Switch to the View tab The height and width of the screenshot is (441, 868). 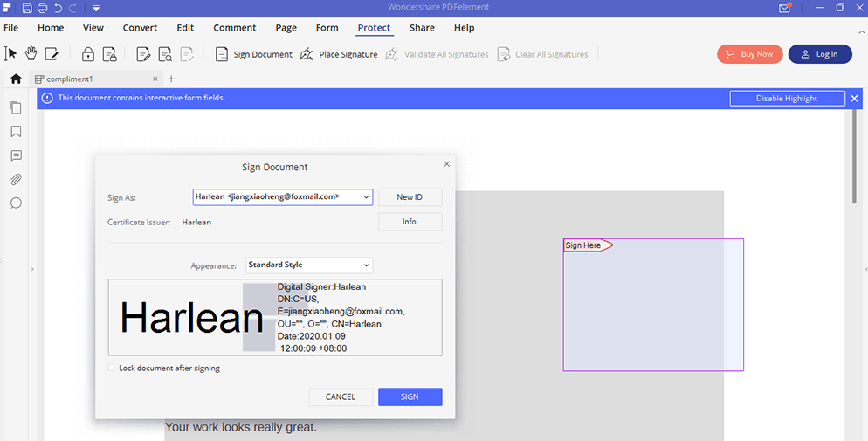pyautogui.click(x=93, y=28)
